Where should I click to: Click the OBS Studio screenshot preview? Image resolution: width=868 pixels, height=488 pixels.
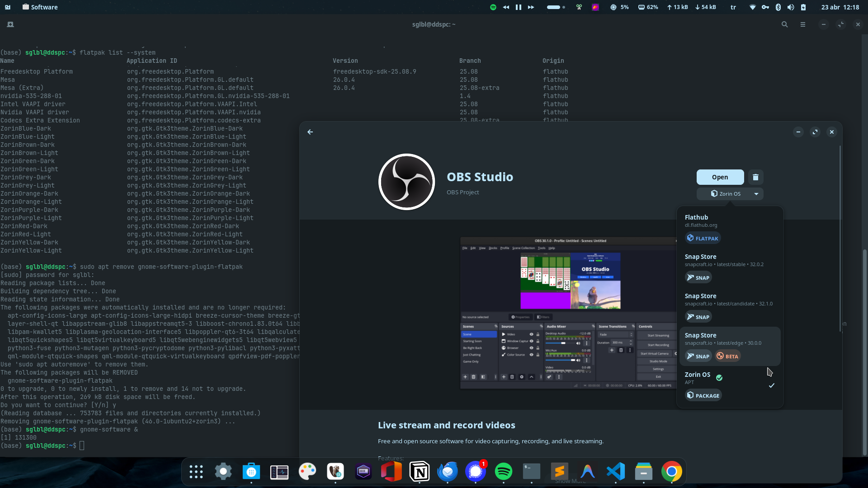pos(568,313)
